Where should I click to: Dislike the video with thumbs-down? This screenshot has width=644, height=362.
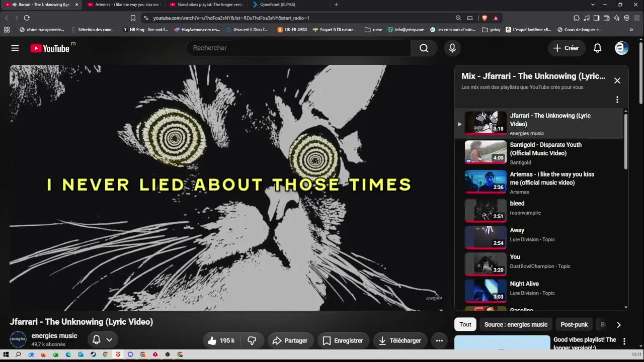(x=252, y=340)
